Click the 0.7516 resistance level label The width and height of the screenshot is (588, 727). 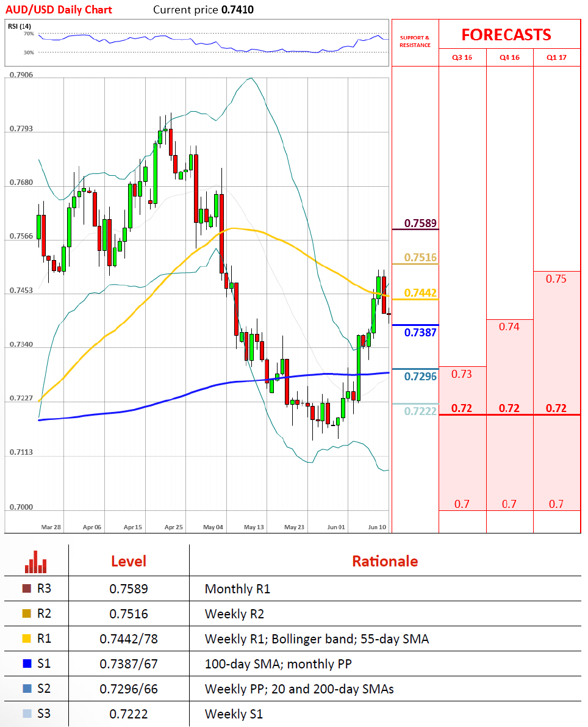[420, 258]
